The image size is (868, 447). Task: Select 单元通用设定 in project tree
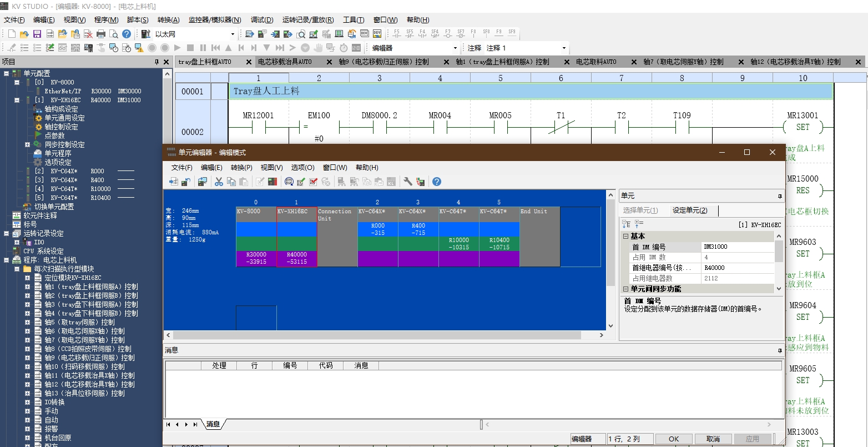pos(64,118)
